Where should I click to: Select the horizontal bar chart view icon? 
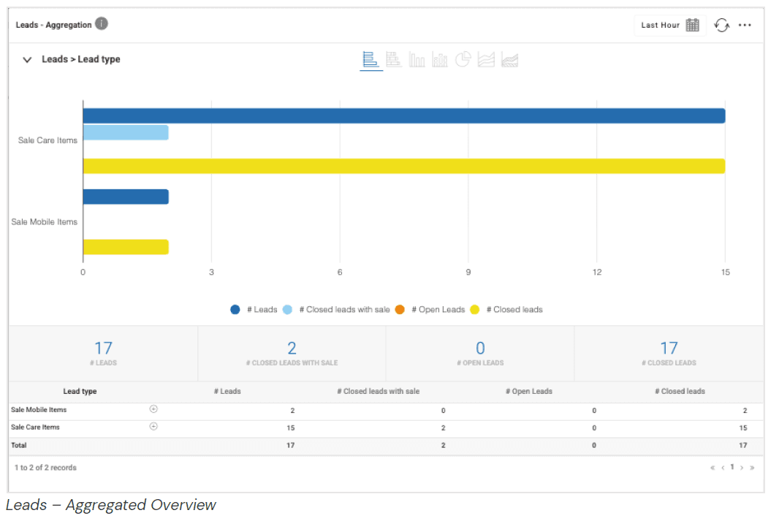pos(370,60)
